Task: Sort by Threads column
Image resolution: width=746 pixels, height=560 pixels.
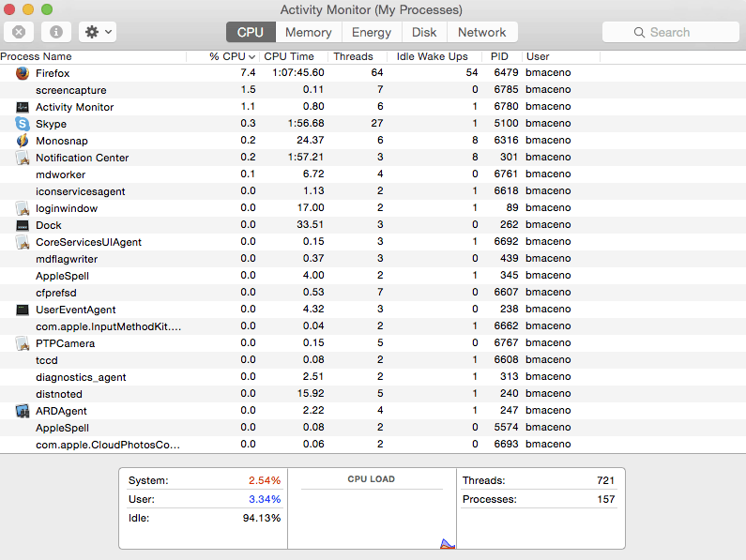Action: point(358,56)
